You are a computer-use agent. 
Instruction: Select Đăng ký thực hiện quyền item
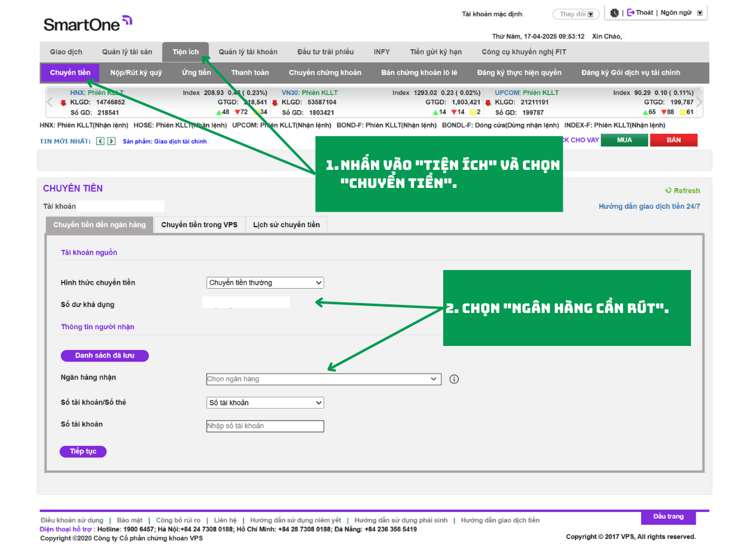pyautogui.click(x=519, y=73)
